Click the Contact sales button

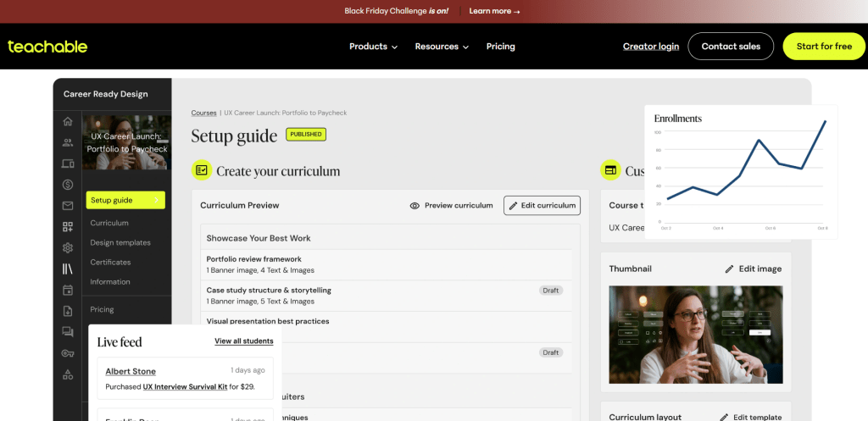[731, 47]
